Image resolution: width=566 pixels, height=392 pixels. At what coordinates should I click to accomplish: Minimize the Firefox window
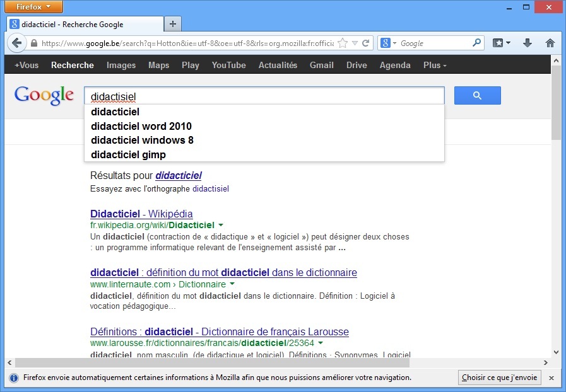[509, 7]
